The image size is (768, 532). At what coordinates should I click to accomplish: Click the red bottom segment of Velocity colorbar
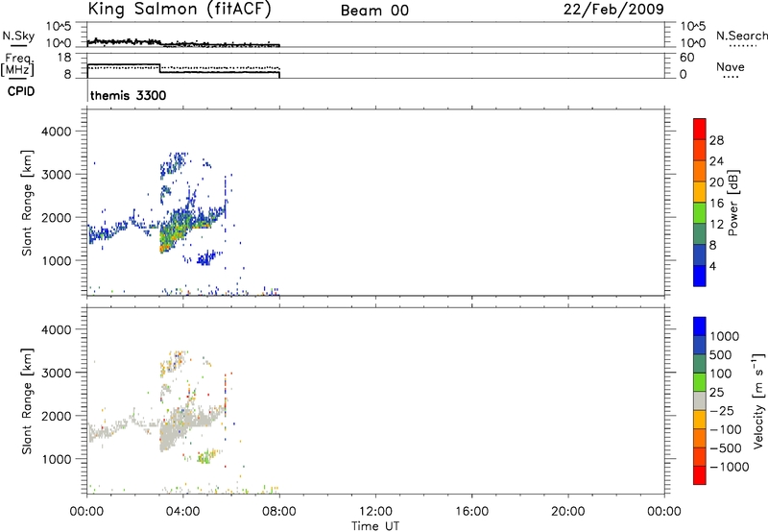700,475
